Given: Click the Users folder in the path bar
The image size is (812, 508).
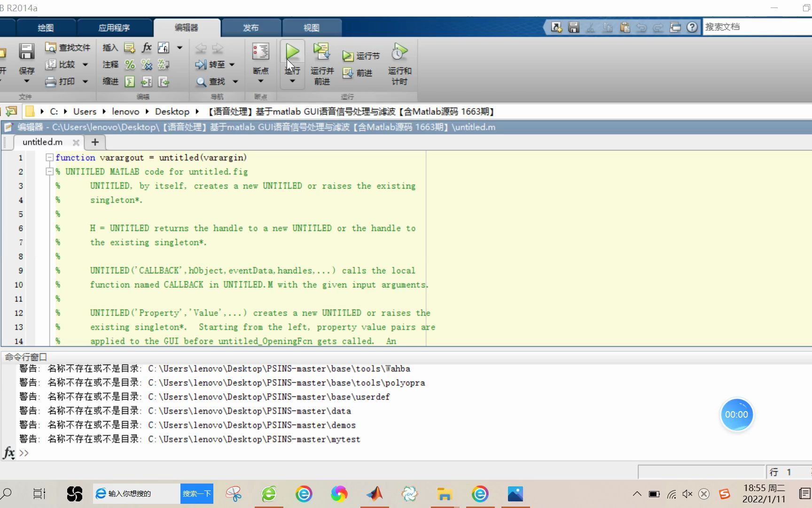Looking at the screenshot, I should coord(85,111).
